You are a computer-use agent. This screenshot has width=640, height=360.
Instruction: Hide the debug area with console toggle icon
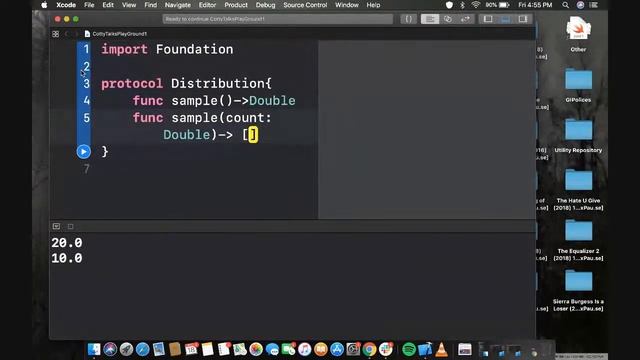56,226
